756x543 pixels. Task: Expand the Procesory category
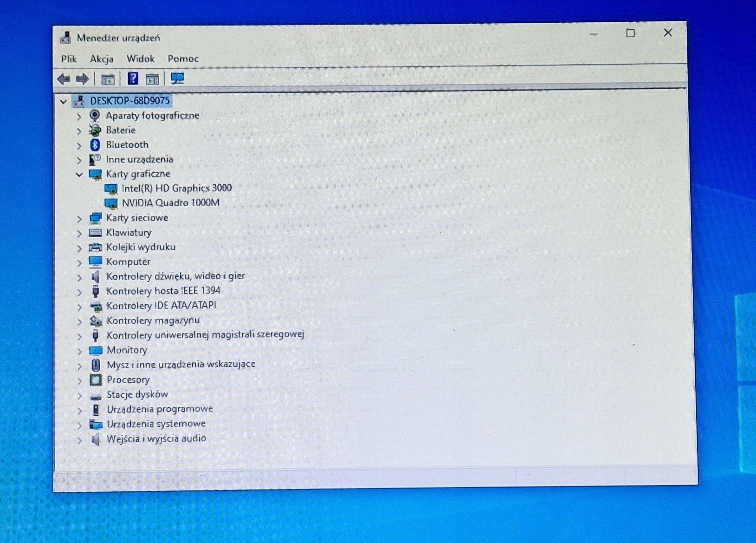[80, 381]
